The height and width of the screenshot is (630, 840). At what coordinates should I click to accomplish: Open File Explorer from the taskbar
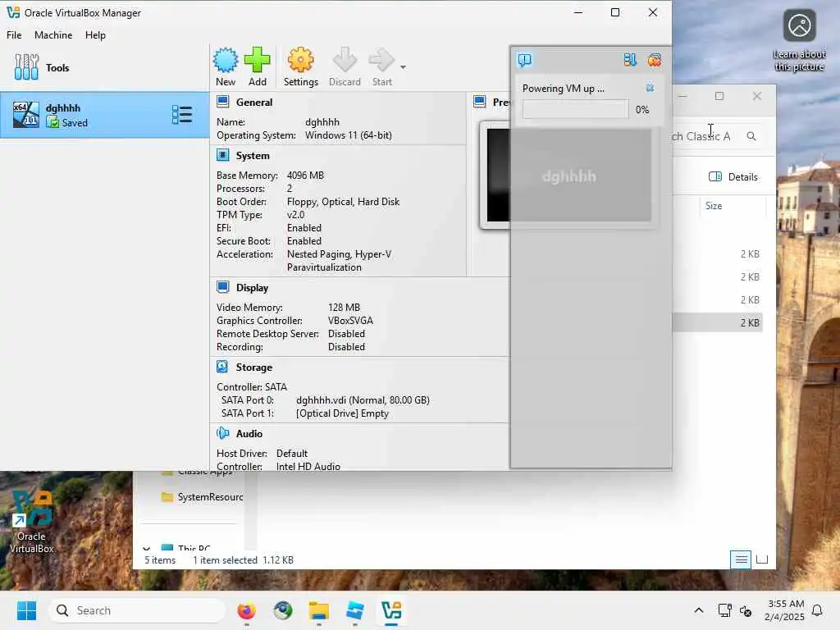(x=319, y=610)
